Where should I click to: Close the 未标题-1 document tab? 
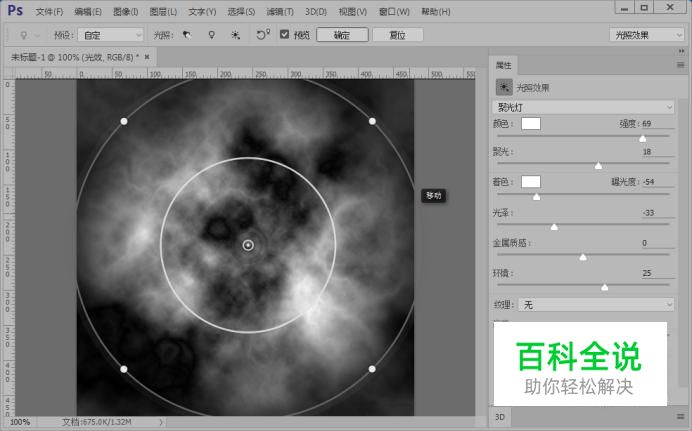click(x=147, y=57)
